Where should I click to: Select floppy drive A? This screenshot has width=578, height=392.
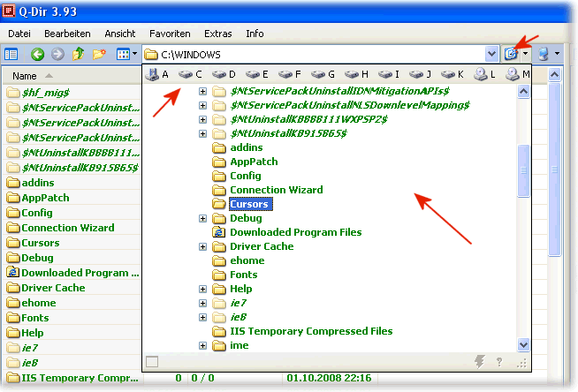tap(157, 75)
